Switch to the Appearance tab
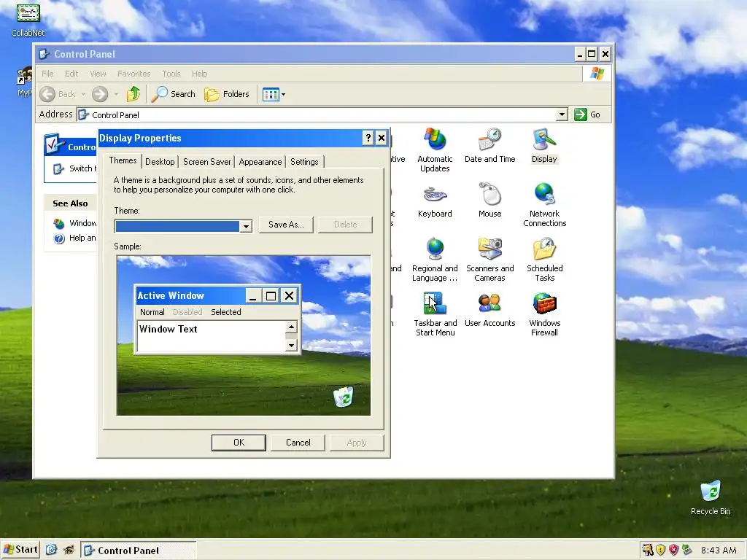747x560 pixels. click(260, 161)
